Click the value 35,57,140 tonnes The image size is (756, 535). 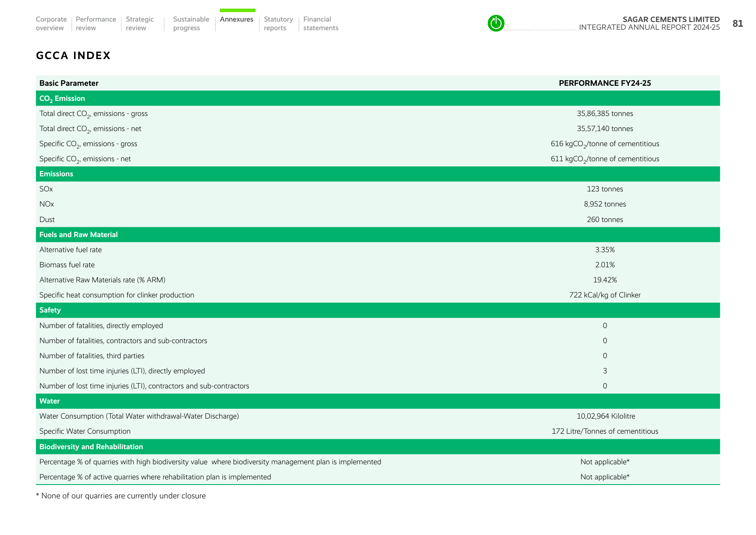click(605, 128)
